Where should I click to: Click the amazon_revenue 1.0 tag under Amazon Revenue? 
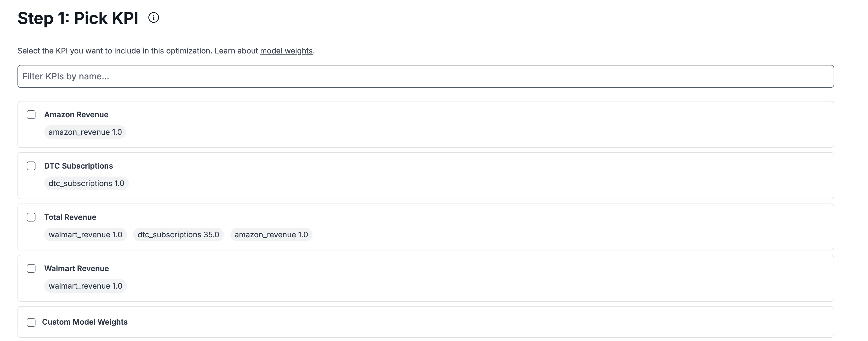[x=85, y=132]
